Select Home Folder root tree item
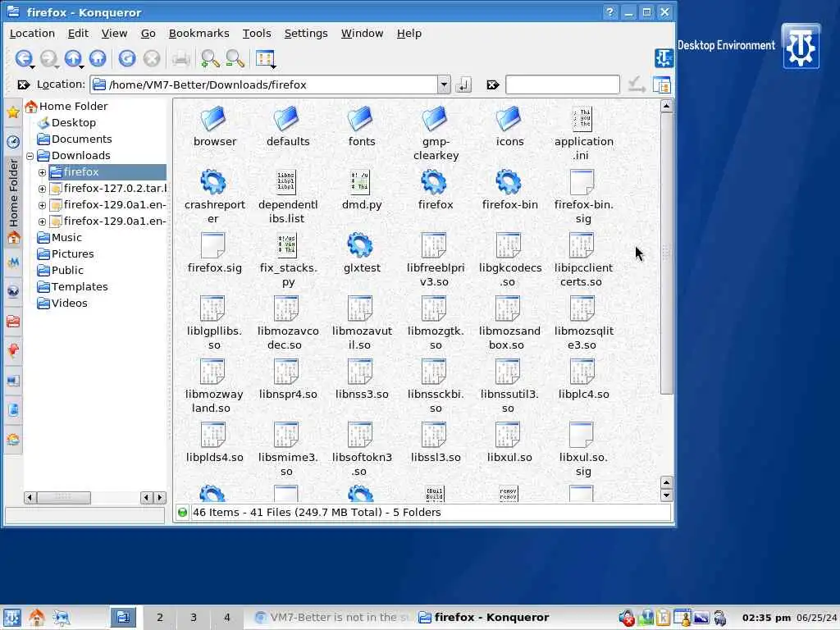The width and height of the screenshot is (840, 630). tap(73, 106)
